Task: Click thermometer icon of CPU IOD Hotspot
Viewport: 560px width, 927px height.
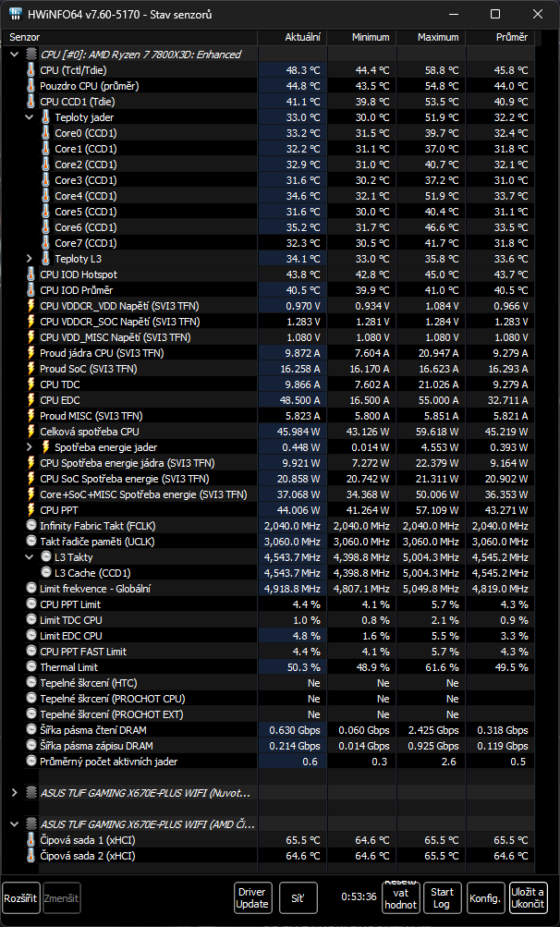Action: (x=31, y=274)
